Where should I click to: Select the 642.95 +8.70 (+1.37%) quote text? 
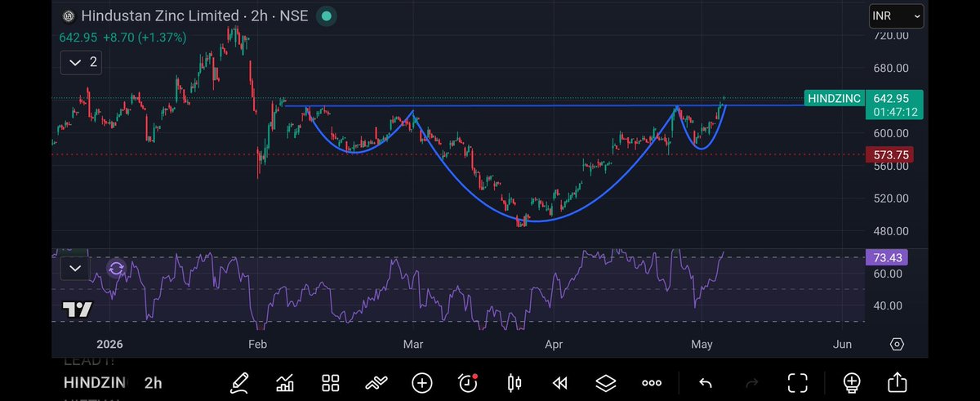(122, 38)
